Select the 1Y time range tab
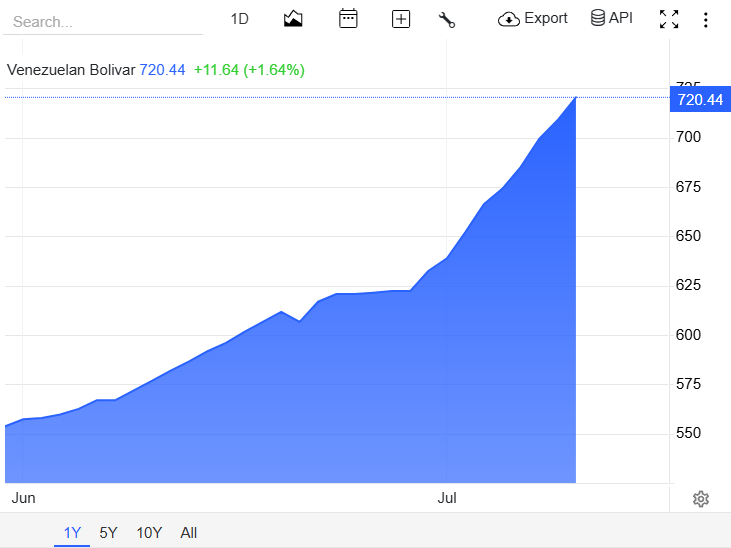Viewport: 731px width, 548px height. pos(72,532)
